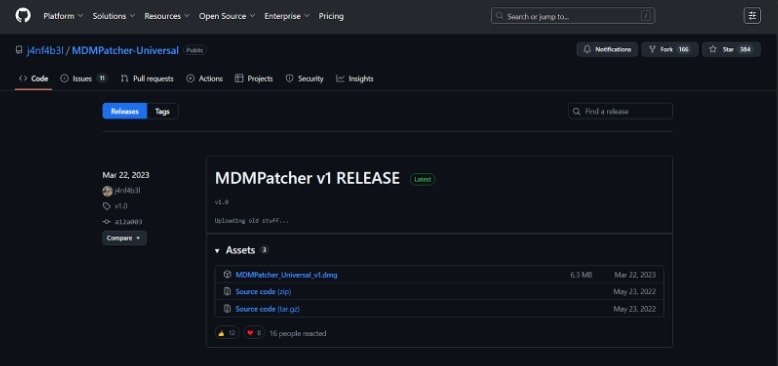Open the Platform dropdown menu
778x366 pixels.
[63, 16]
